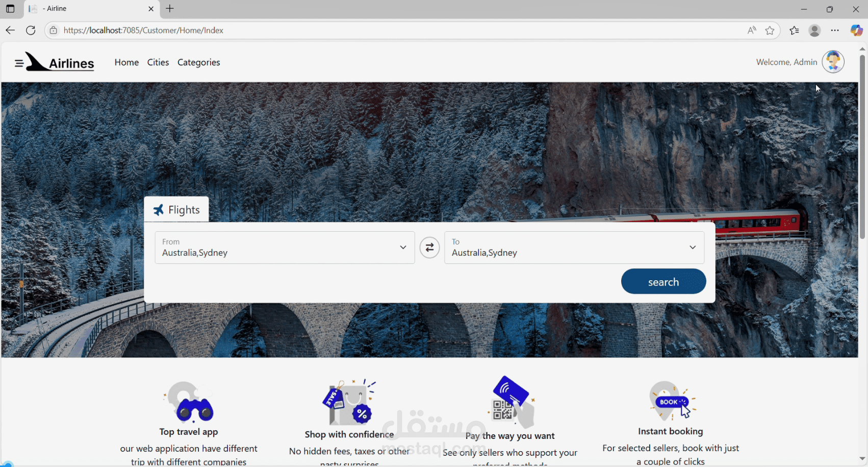Click the Shop with confidence shopping bag icon
This screenshot has width=868, height=467.
(x=349, y=403)
